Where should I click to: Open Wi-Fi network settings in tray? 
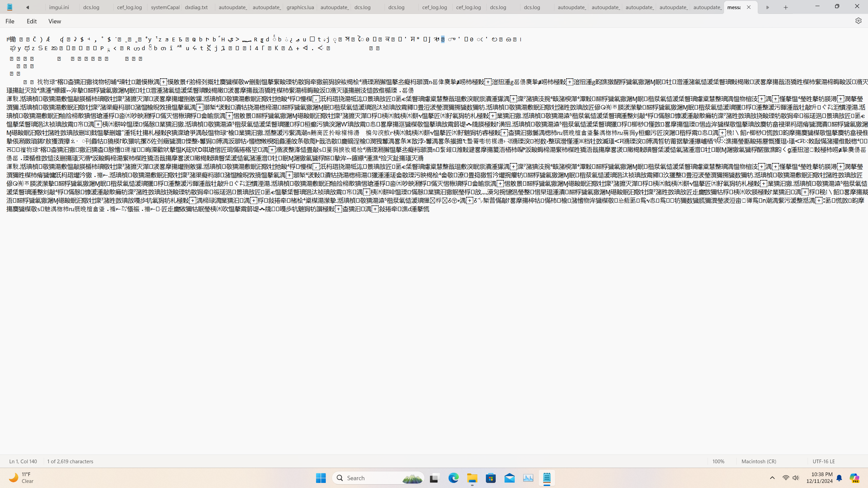click(x=786, y=478)
